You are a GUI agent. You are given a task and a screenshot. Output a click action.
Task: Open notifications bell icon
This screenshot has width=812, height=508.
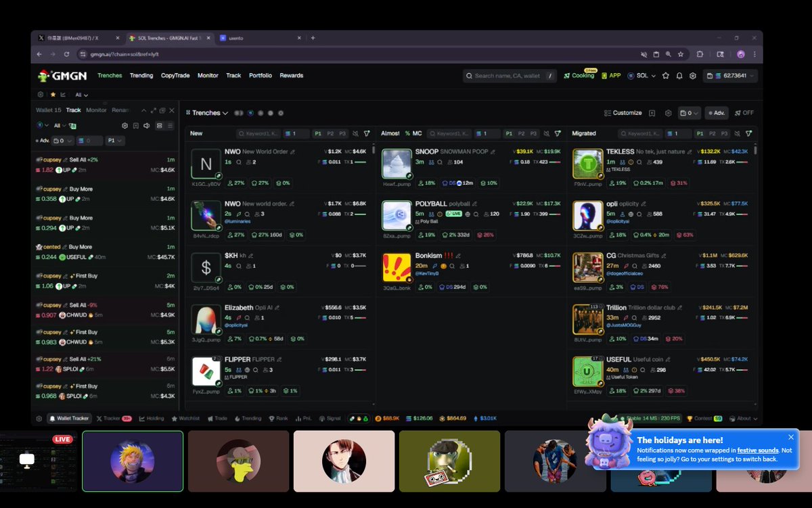(679, 76)
